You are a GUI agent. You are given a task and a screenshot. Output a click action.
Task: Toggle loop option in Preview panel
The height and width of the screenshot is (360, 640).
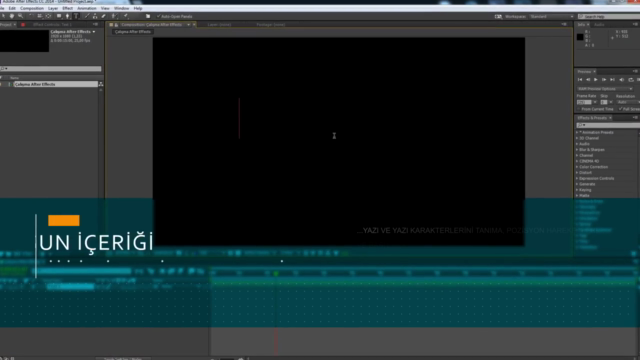tap(631, 80)
